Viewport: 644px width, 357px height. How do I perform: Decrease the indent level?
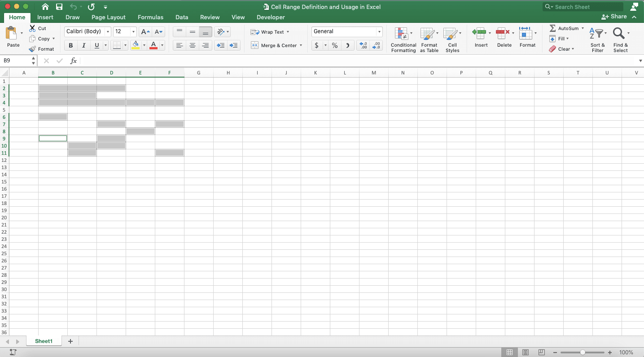coord(220,45)
